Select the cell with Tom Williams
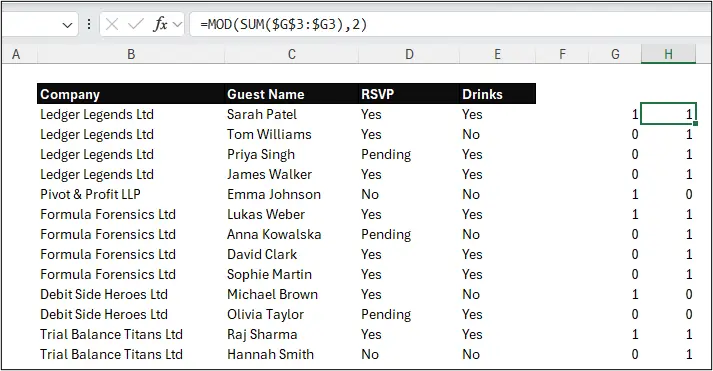Image resolution: width=713 pixels, height=371 pixels. click(x=291, y=134)
